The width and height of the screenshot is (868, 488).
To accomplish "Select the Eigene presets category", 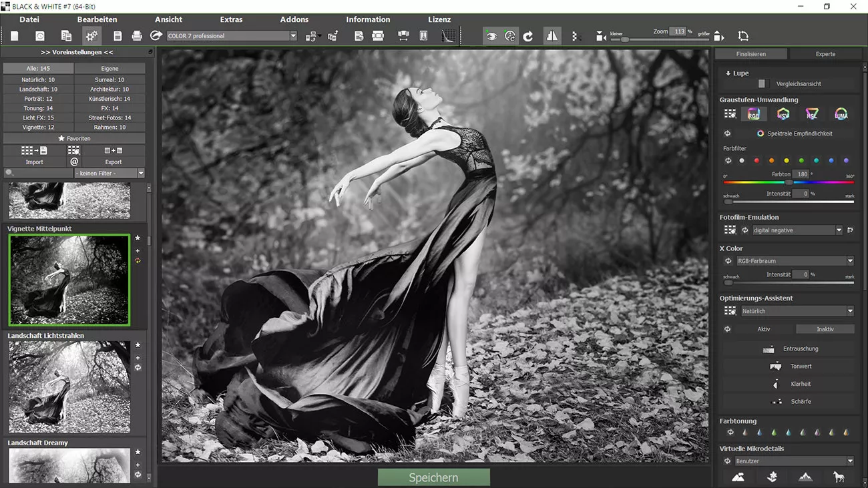I will pyautogui.click(x=110, y=69).
